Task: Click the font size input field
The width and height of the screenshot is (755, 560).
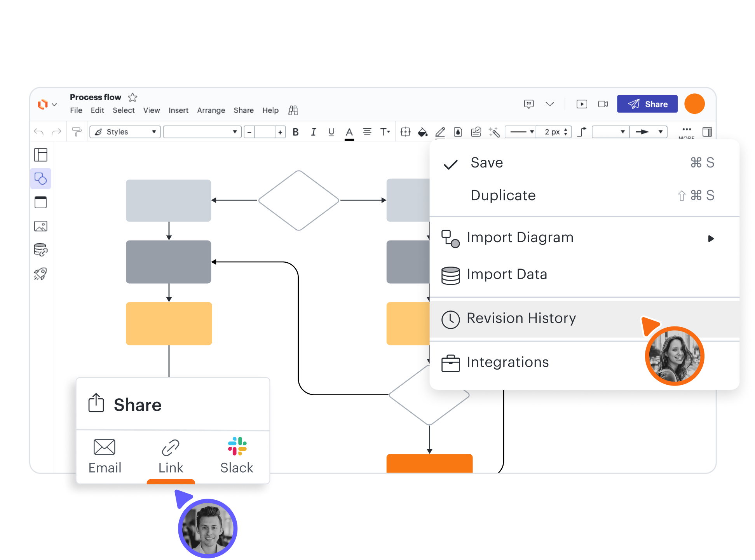Action: click(265, 132)
